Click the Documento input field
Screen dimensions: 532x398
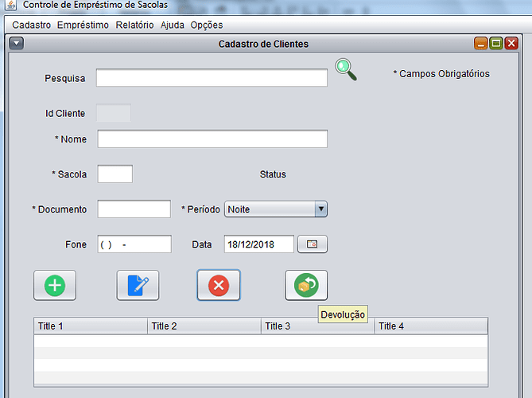pos(134,209)
